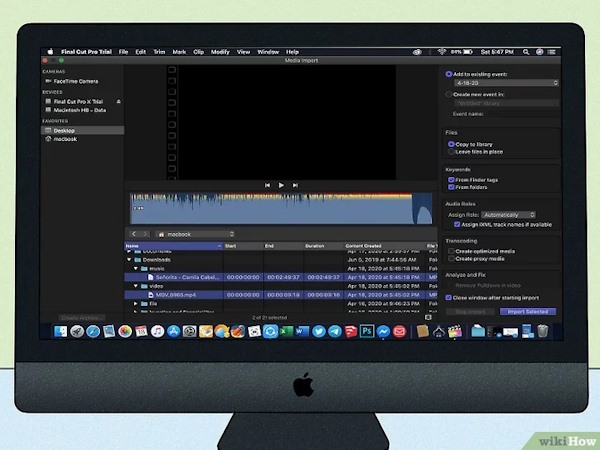Collapse the Downloads folder in file list
This screenshot has width=600, height=450.
(130, 259)
